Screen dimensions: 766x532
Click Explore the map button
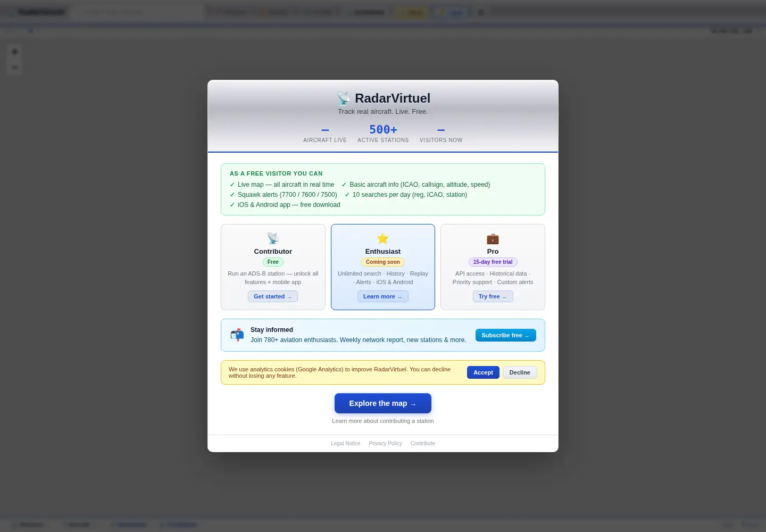383,403
